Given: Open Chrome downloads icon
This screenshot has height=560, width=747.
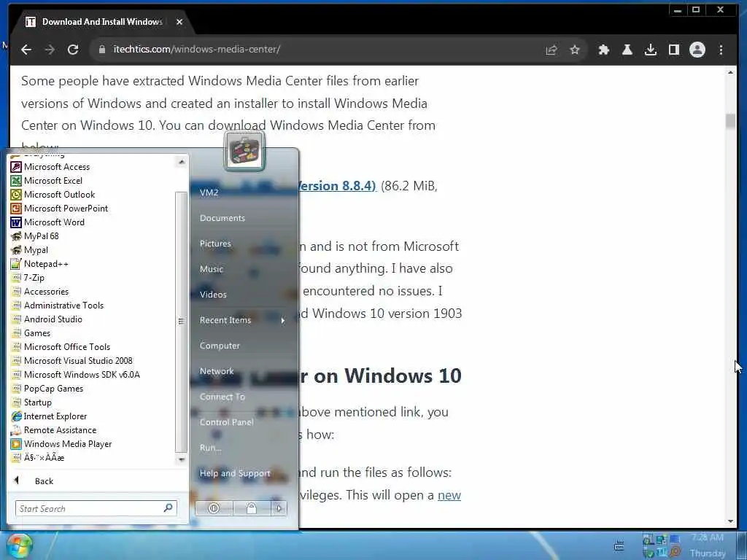Looking at the screenshot, I should coord(650,50).
